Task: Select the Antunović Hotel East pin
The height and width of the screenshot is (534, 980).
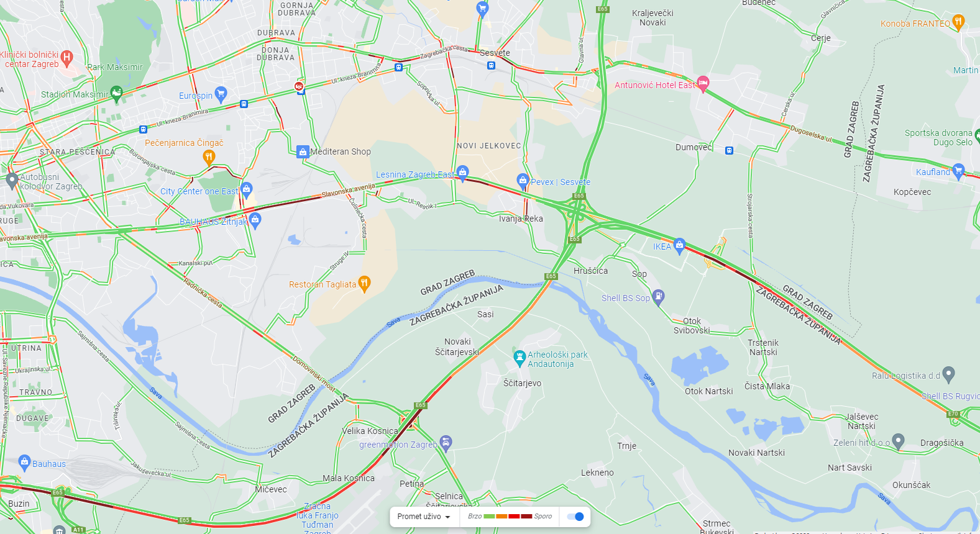Action: coord(703,83)
